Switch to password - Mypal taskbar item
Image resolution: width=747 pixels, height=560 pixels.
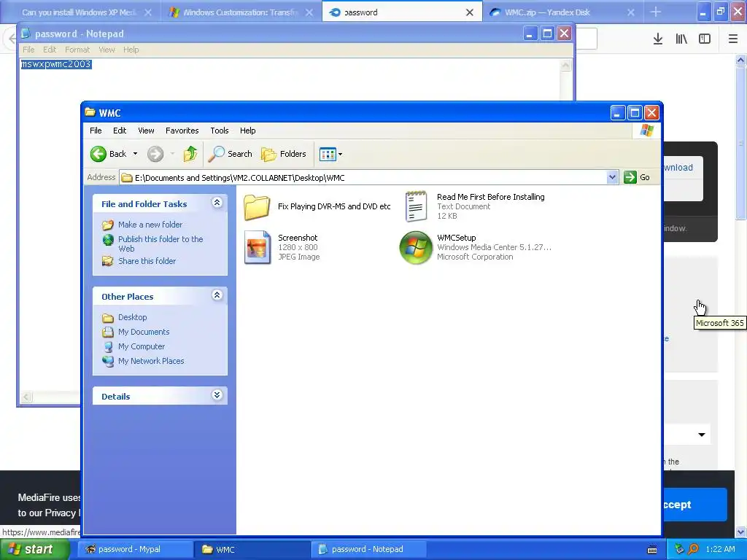click(136, 549)
